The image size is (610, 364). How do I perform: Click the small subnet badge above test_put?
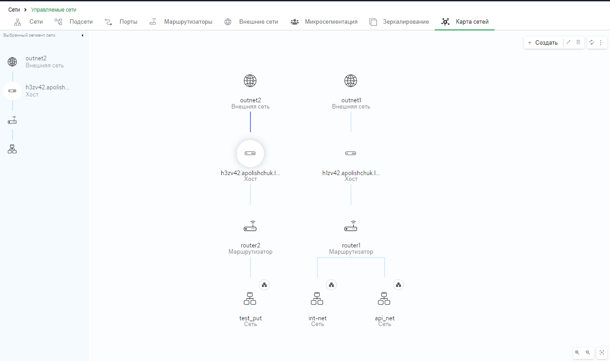(x=264, y=285)
